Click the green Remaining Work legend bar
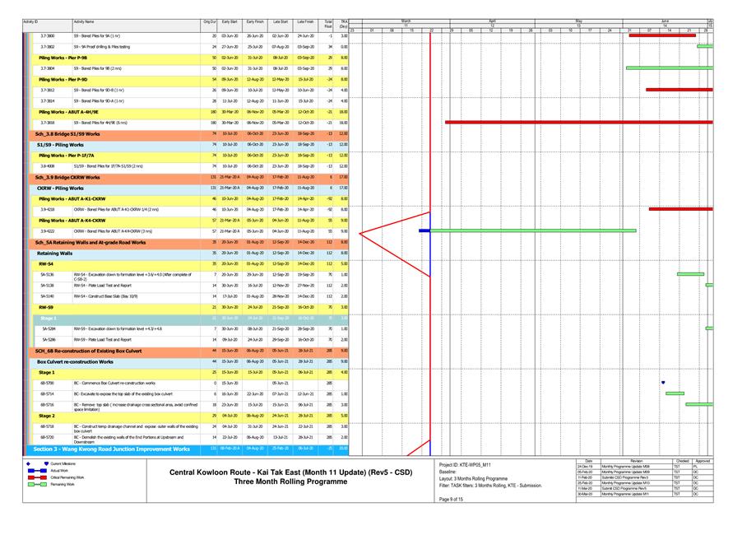This screenshot has height=535, width=756. (x=38, y=485)
